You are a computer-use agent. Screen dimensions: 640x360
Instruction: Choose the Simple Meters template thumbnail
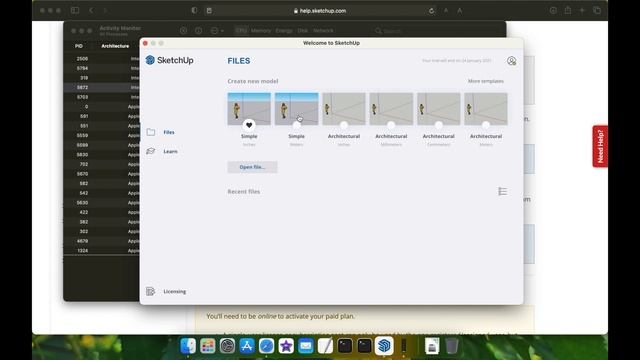pos(296,109)
